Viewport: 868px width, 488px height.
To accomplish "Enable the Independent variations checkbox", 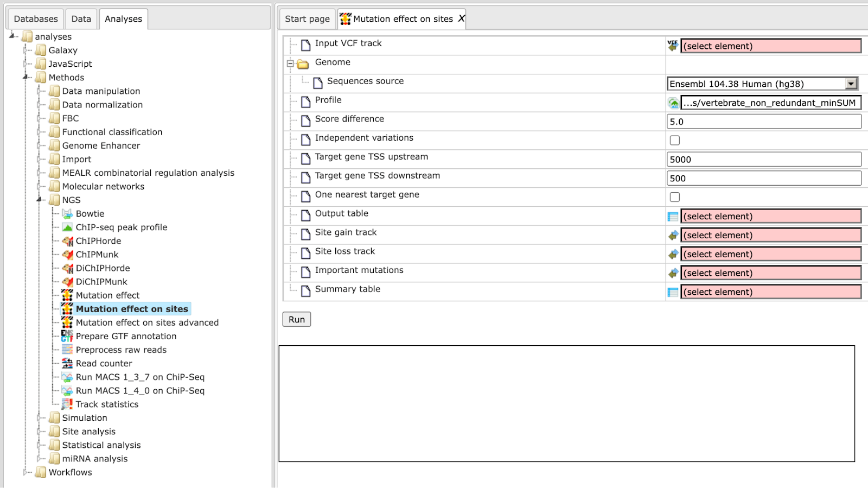I will click(674, 140).
